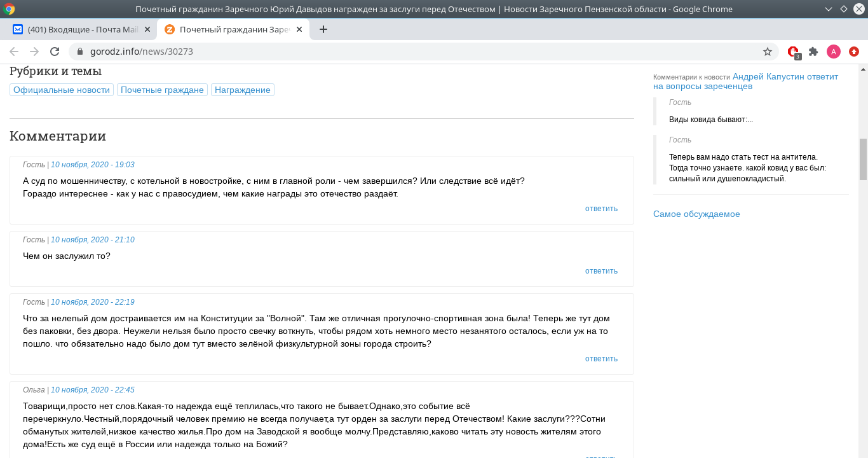Close the Mail.ru inbox tab
Image resolution: width=868 pixels, height=458 pixels.
click(x=147, y=29)
